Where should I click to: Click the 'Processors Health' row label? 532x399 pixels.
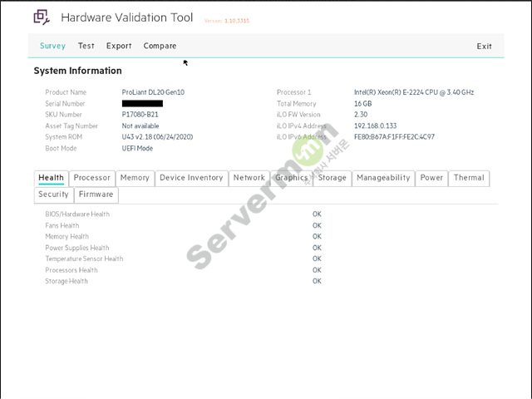click(71, 270)
